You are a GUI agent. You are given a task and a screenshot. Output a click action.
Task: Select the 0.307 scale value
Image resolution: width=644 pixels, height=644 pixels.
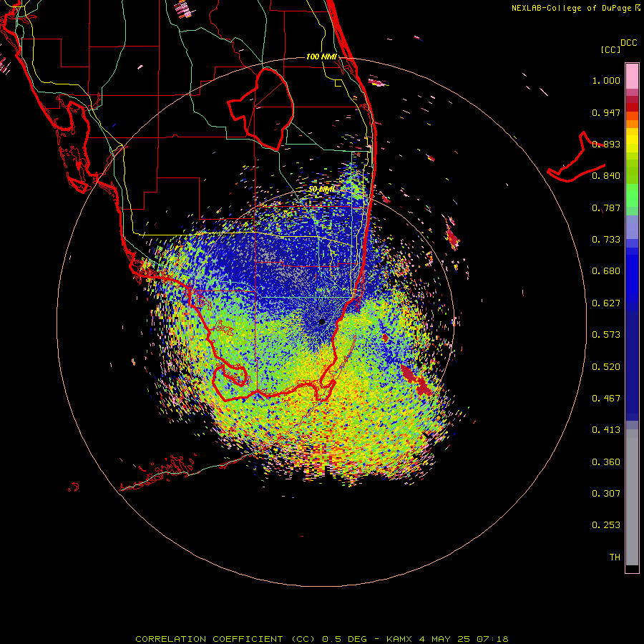point(606,494)
